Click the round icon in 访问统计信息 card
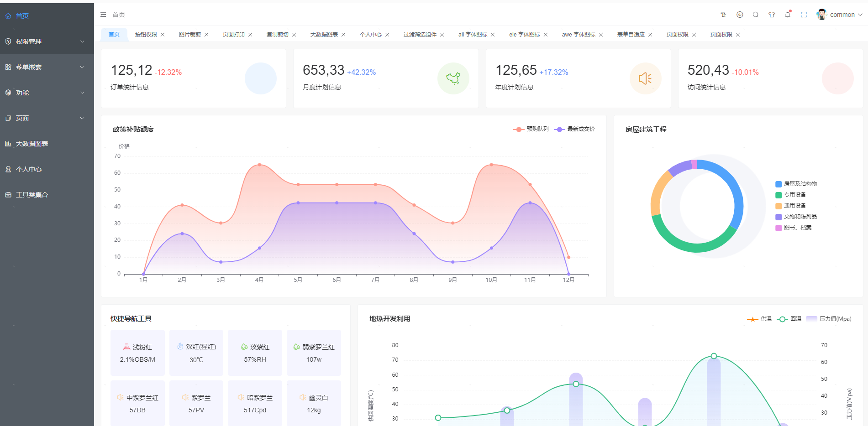The height and width of the screenshot is (426, 868). pos(838,78)
